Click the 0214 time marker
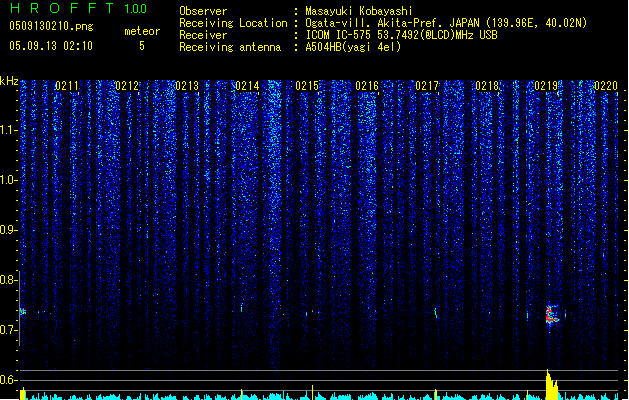This screenshot has height=400, width=629. tap(247, 86)
